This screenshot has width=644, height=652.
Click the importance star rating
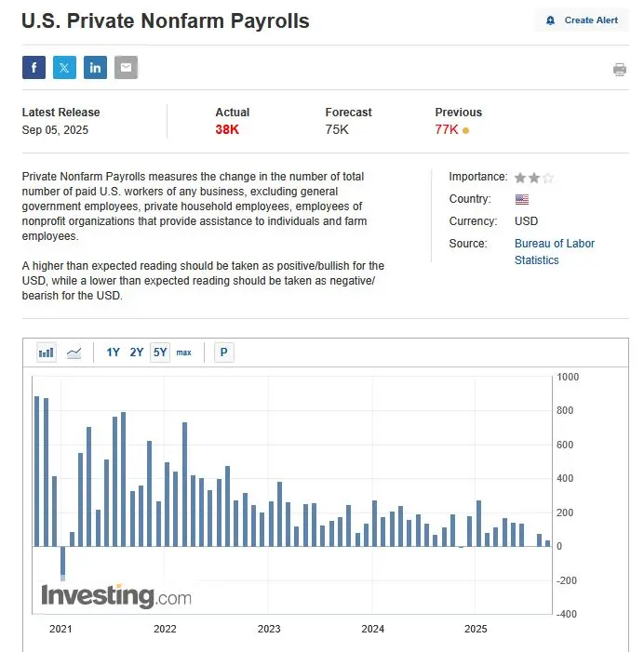pyautogui.click(x=534, y=178)
